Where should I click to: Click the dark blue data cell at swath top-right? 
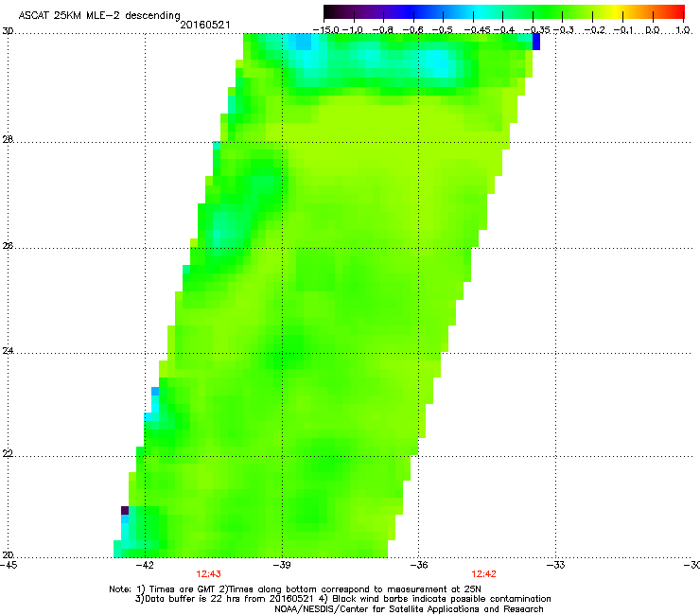click(x=536, y=42)
